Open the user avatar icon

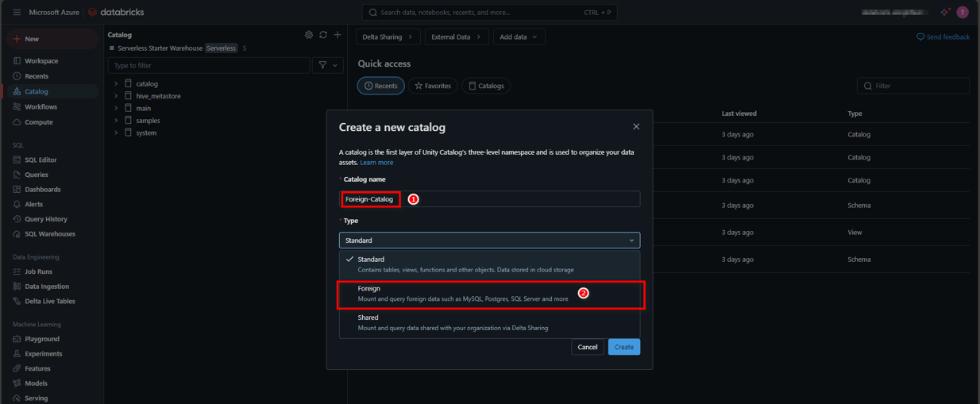(x=963, y=13)
